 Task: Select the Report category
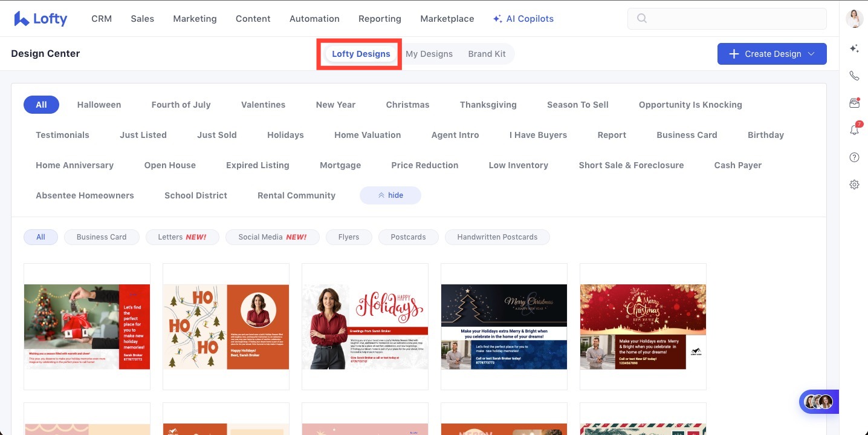pyautogui.click(x=612, y=135)
